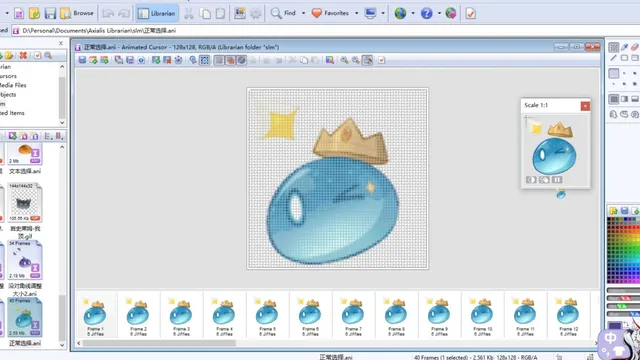Click the file path address field
Screen dimensions: 640x360
point(326,31)
